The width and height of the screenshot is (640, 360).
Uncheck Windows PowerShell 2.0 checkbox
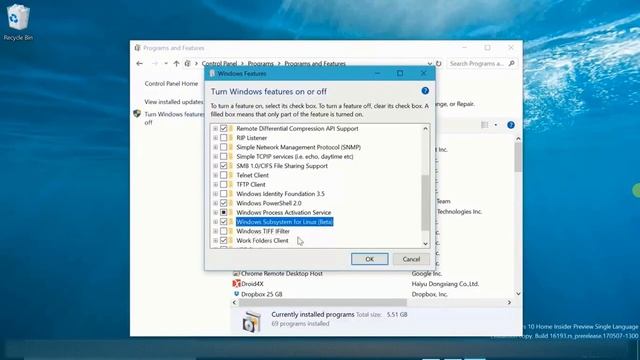tap(223, 203)
